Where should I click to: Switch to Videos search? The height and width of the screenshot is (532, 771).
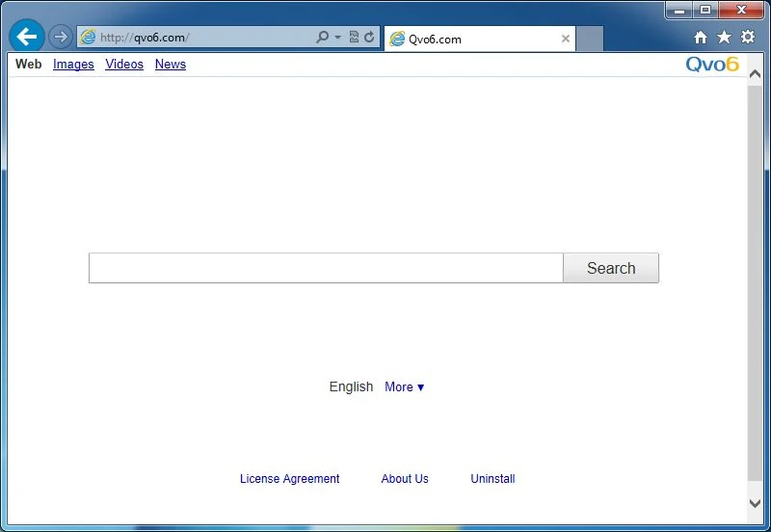point(124,65)
